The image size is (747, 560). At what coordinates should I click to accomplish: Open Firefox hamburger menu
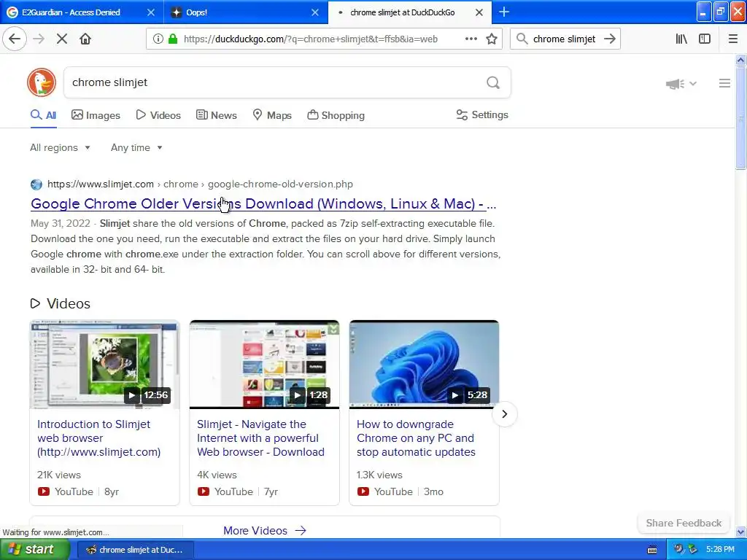click(733, 39)
